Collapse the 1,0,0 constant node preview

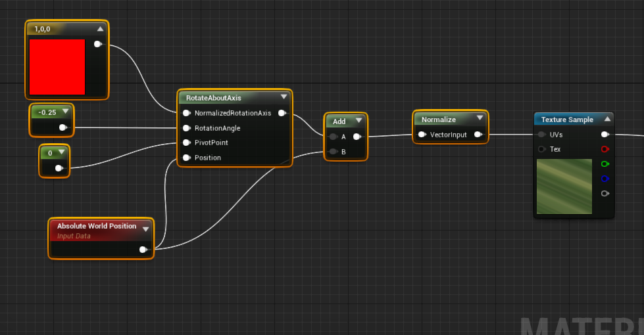(x=100, y=29)
